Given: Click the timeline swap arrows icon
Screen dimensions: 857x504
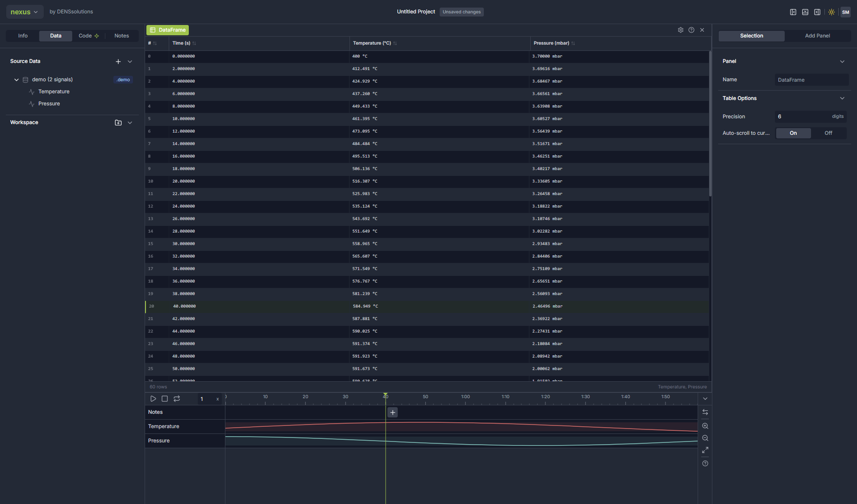Looking at the screenshot, I should click(705, 412).
